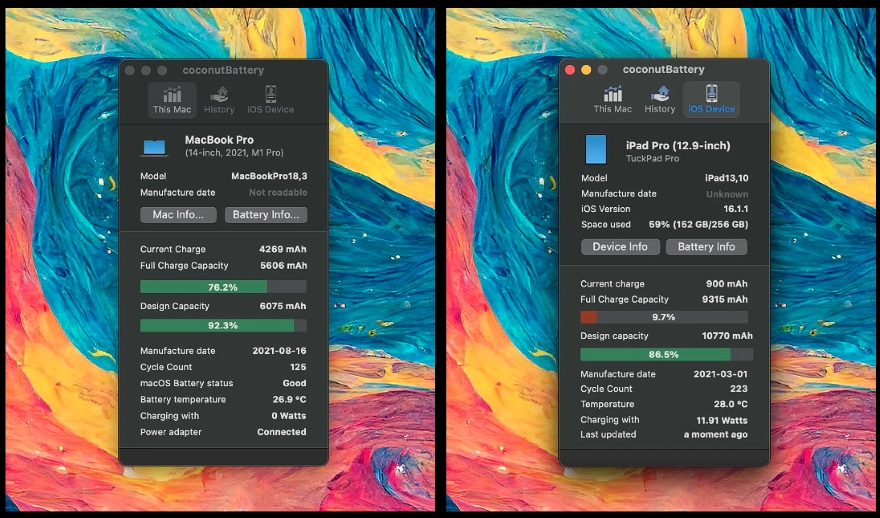Screen dimensions: 880x518
Task: Click the red 9.7% charge bar
Action: pos(664,317)
